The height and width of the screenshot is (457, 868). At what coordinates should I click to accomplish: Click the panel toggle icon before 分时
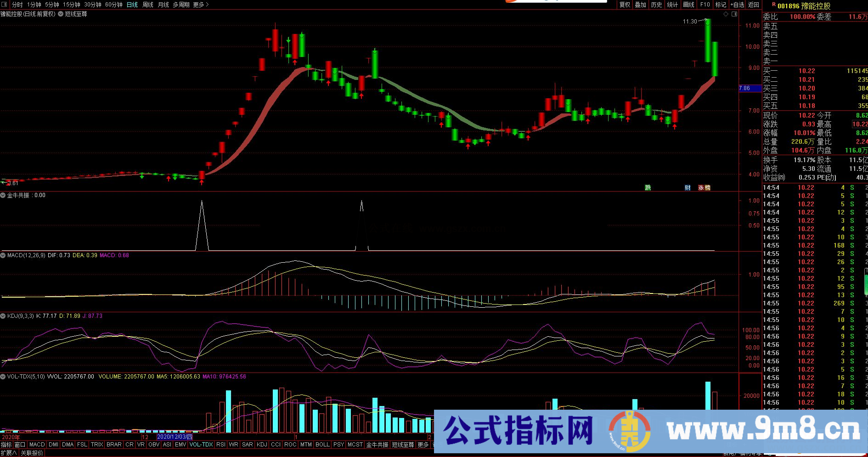pyautogui.click(x=5, y=5)
